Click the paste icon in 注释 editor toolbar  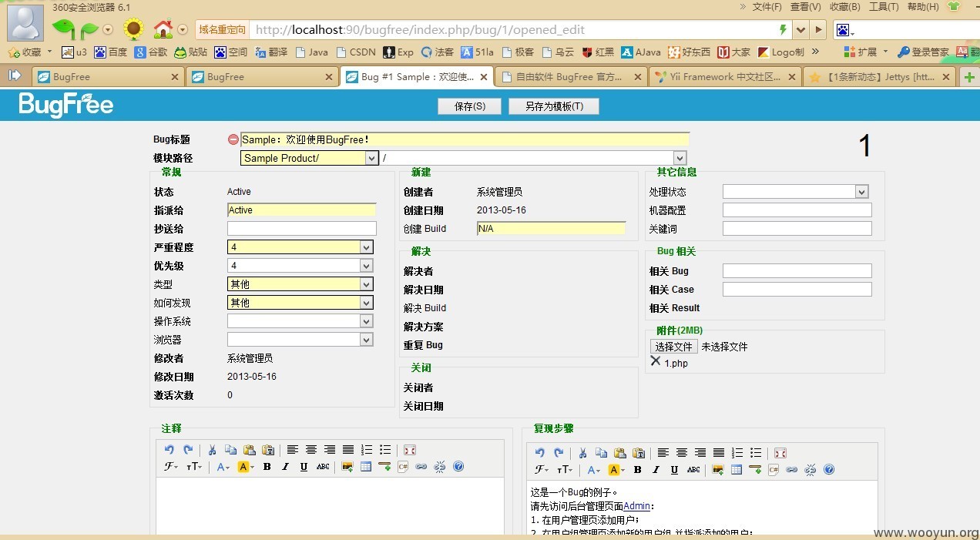[x=249, y=450]
